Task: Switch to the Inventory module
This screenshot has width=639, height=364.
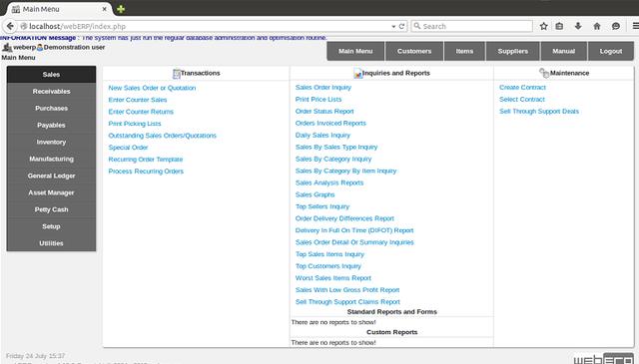Action: coord(51,142)
